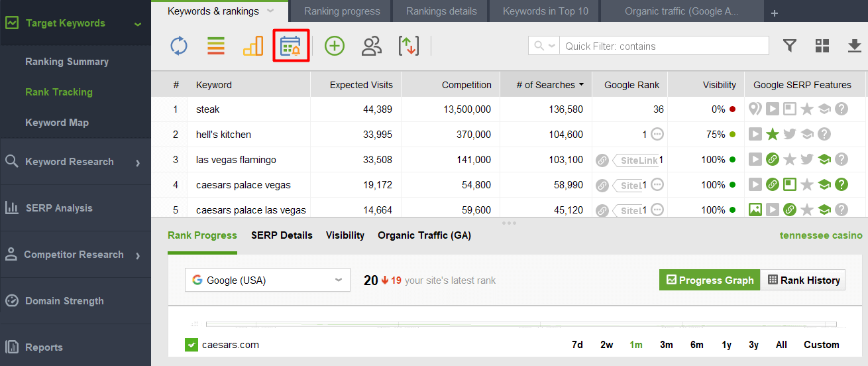Switch to the Ranking progress tab
This screenshot has width=868, height=366.
tap(342, 11)
